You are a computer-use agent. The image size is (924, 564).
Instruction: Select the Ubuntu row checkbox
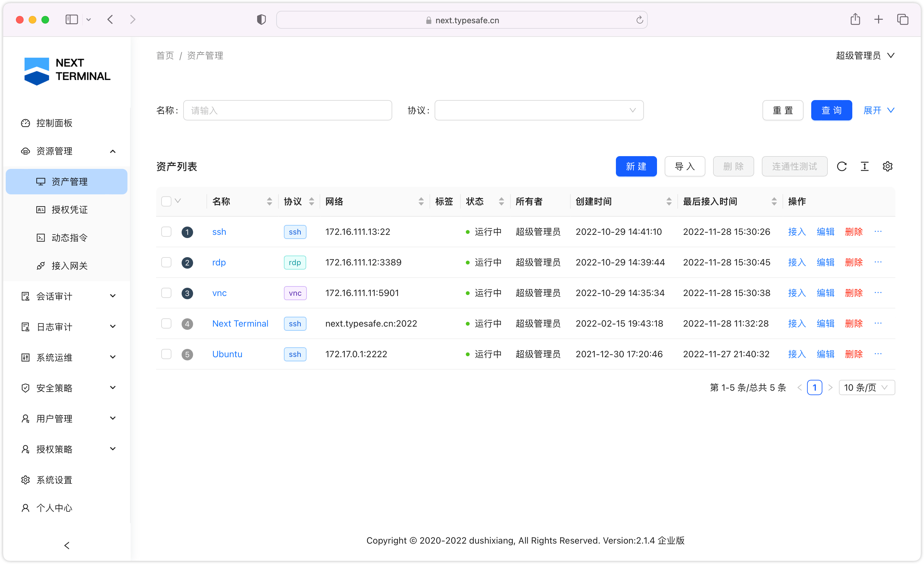[166, 354]
